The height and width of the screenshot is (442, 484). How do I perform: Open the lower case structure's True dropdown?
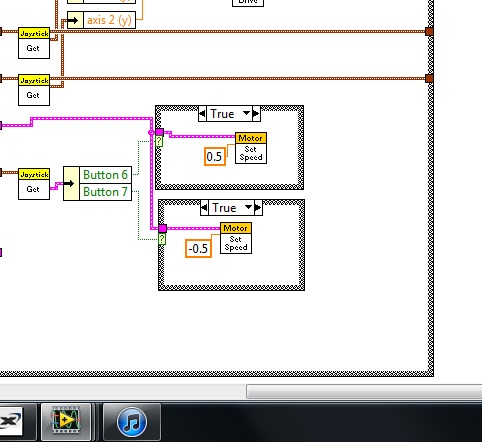[x=249, y=208]
